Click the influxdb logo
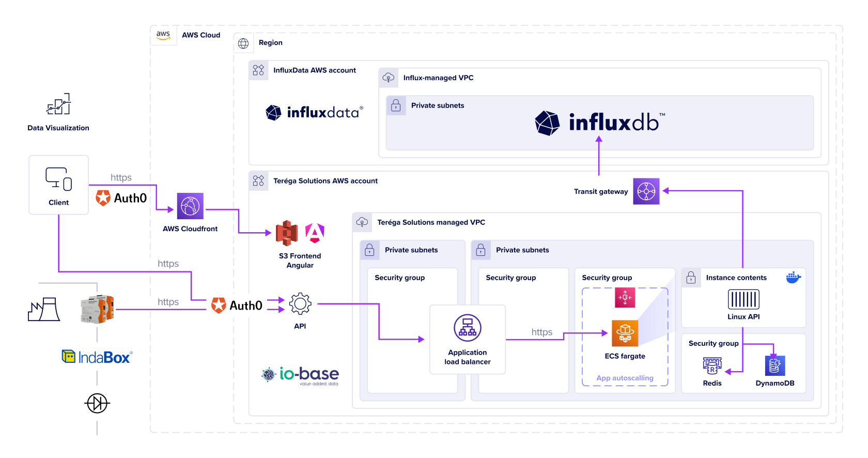Viewport: 868px width, 458px height. tap(600, 123)
